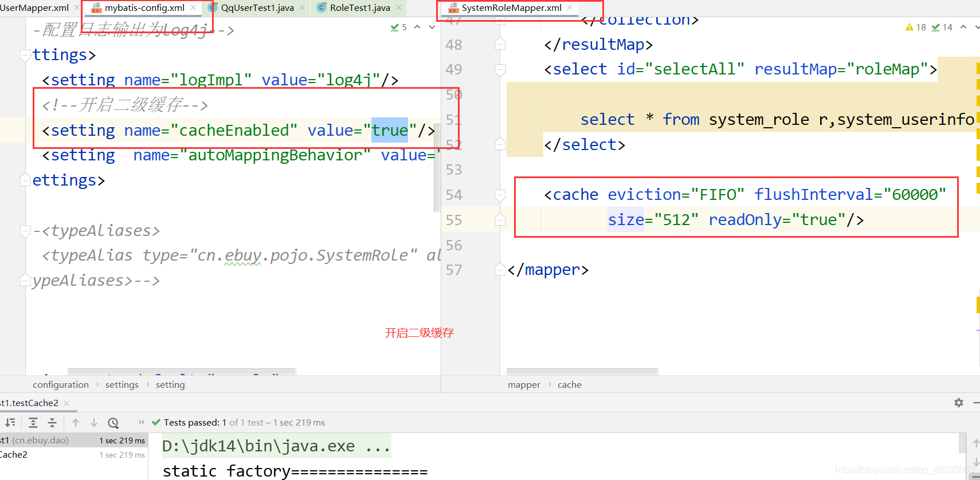
Task: Select the Cache2 test result row
Action: (x=73, y=454)
